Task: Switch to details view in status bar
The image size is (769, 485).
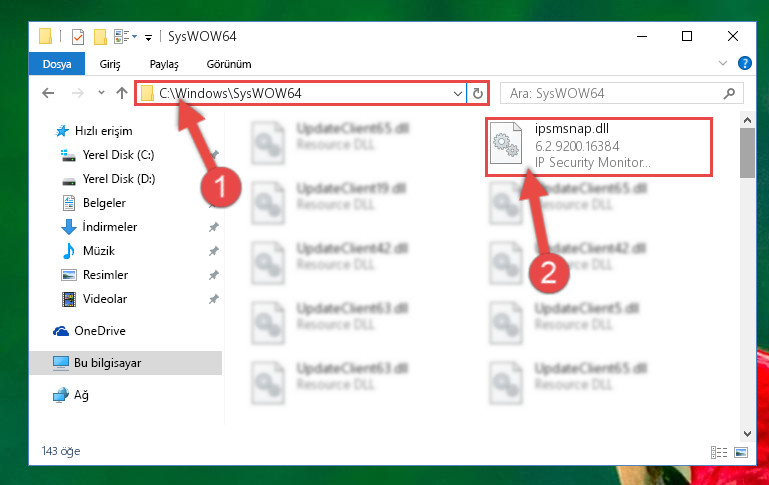Action: pos(719,452)
